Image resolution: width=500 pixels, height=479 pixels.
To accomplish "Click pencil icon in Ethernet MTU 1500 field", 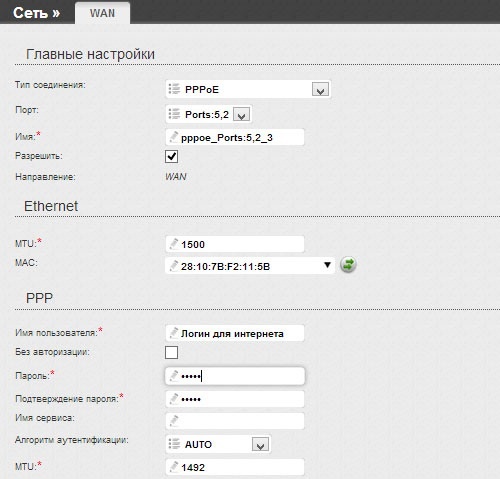I will click(x=174, y=244).
